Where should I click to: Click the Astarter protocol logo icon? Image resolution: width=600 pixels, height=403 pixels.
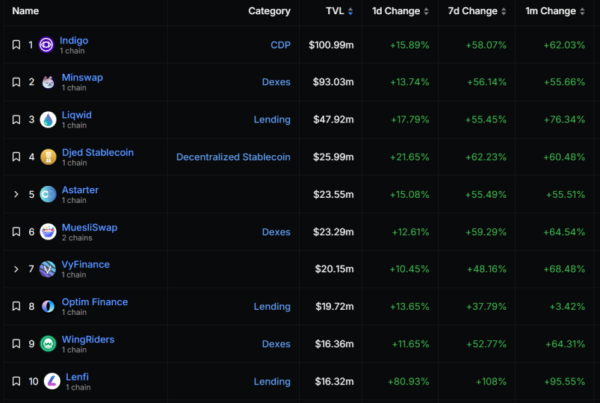(47, 194)
